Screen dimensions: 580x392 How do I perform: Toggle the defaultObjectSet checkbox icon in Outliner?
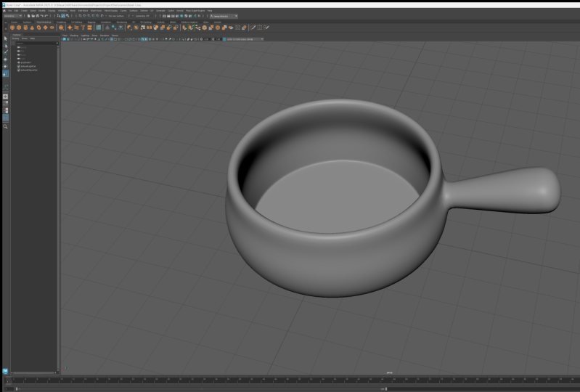click(18, 70)
